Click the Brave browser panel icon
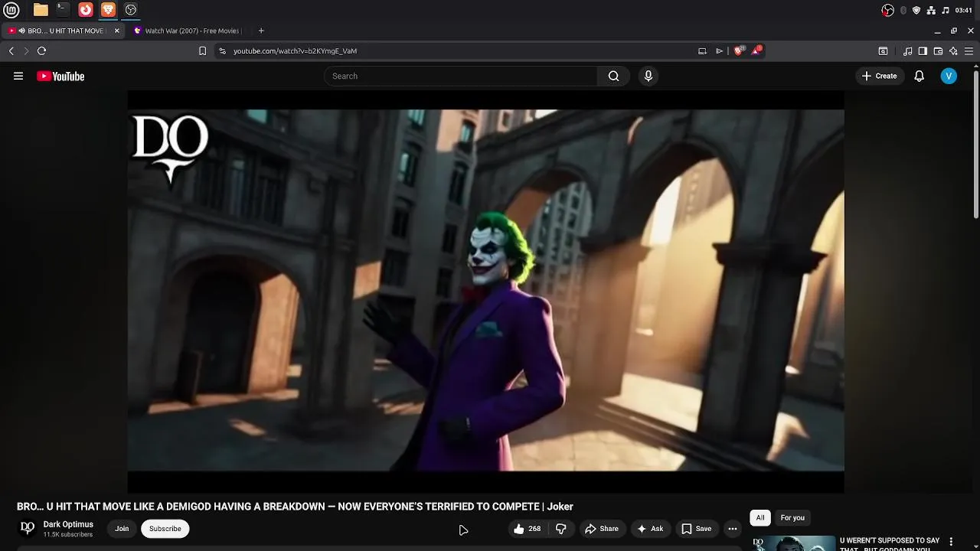This screenshot has height=551, width=980. pyautogui.click(x=108, y=10)
